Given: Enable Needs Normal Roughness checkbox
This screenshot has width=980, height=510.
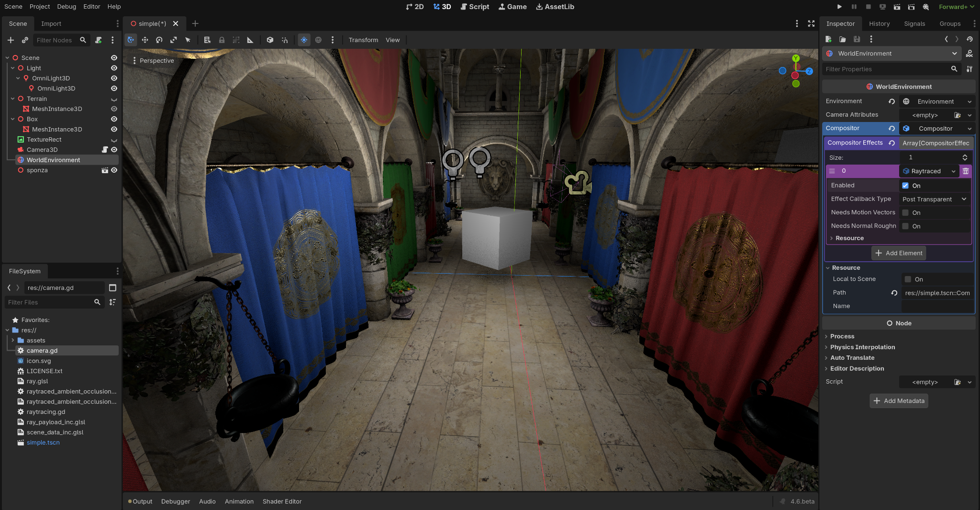Looking at the screenshot, I should pos(905,226).
